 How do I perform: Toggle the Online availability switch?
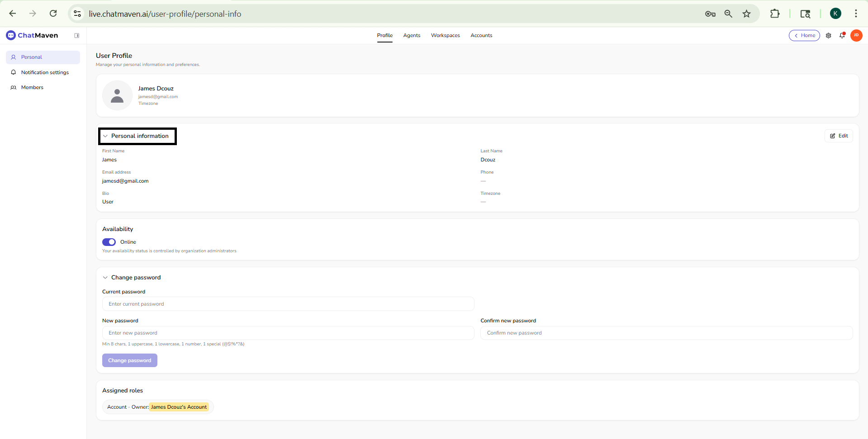109,242
